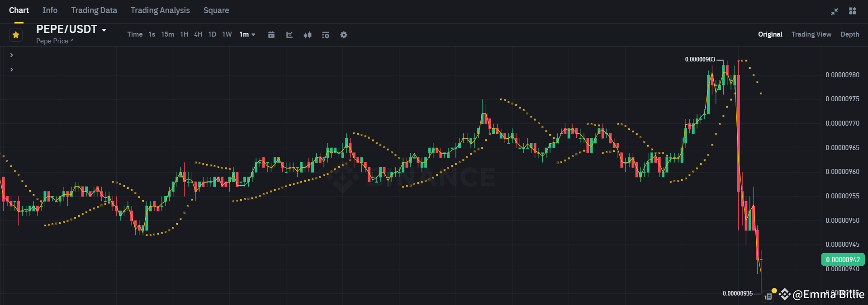Switch to the Trading Data tab
Image resolution: width=868 pixels, height=305 pixels.
pyautogui.click(x=94, y=10)
